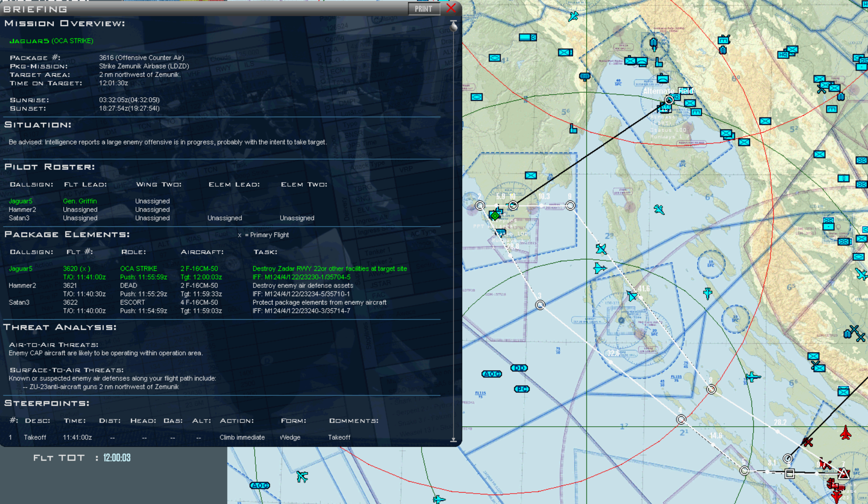Click the PRINT button in the briefing
Viewport: 868px width, 504px height.
(x=424, y=9)
